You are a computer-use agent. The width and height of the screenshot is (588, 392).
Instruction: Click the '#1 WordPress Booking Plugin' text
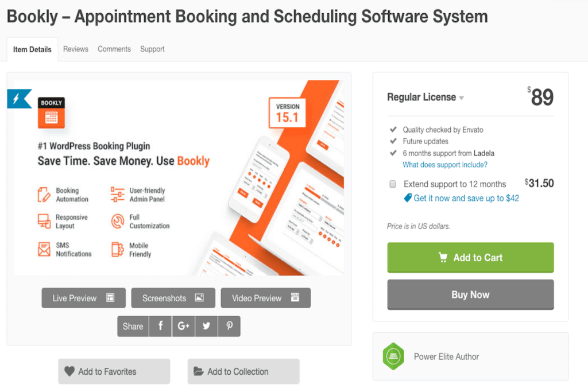94,146
